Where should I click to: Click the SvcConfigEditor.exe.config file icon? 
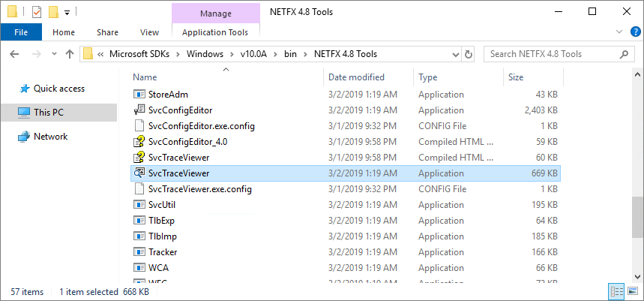pos(139,126)
